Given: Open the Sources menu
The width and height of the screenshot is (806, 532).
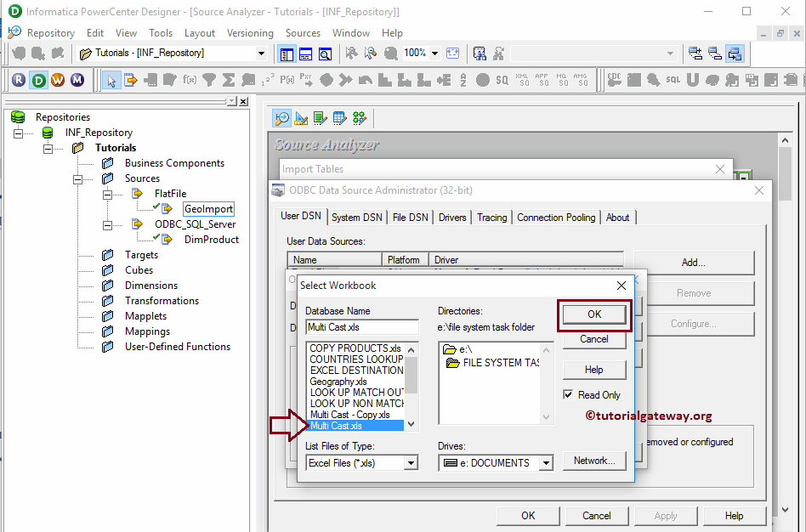Looking at the screenshot, I should pos(303,32).
